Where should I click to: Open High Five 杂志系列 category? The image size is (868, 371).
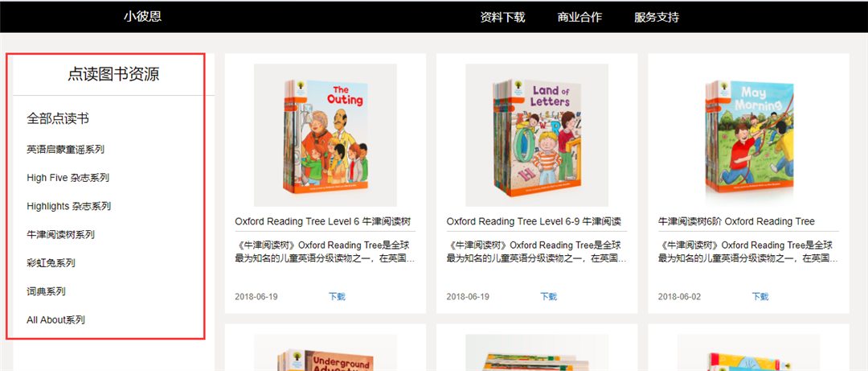(x=68, y=178)
